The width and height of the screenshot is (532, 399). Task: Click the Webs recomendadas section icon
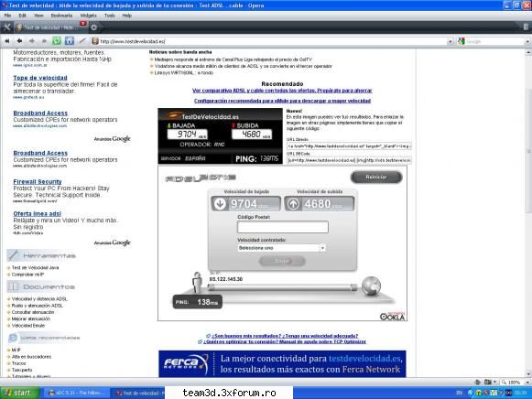[13, 338]
